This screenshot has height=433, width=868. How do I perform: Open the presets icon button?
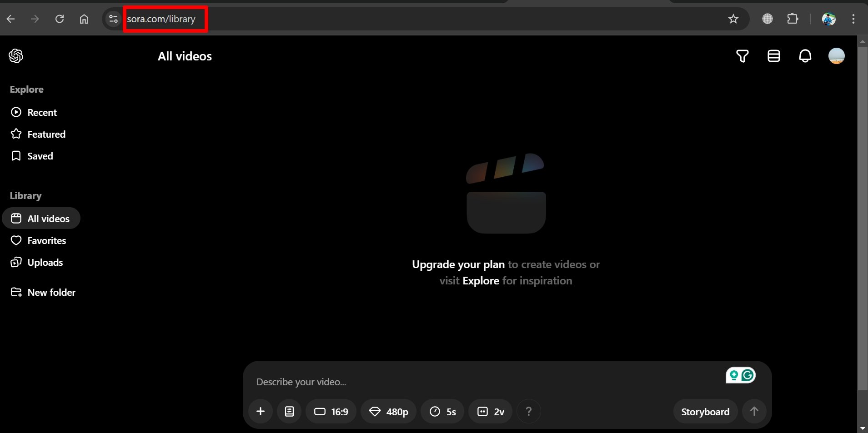289,411
